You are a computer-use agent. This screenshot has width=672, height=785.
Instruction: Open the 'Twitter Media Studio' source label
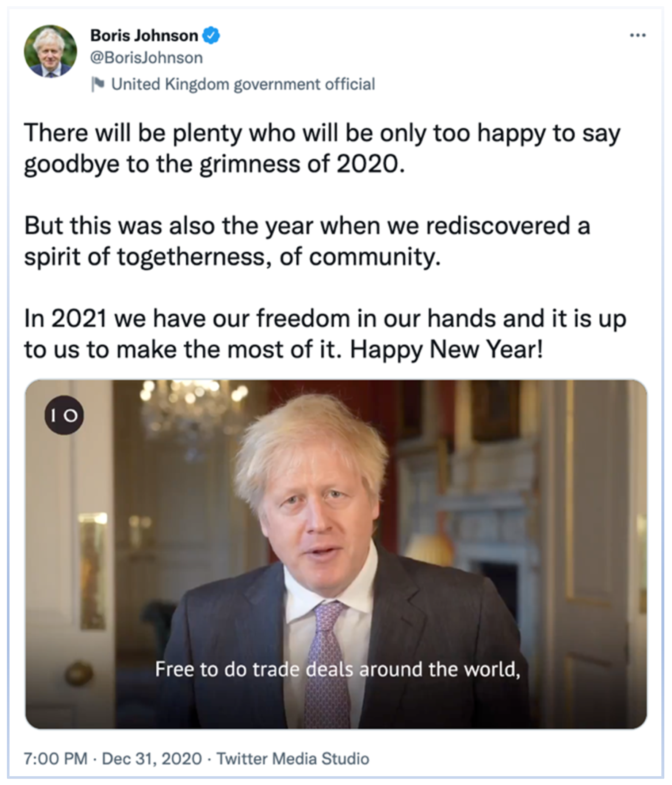(293, 758)
